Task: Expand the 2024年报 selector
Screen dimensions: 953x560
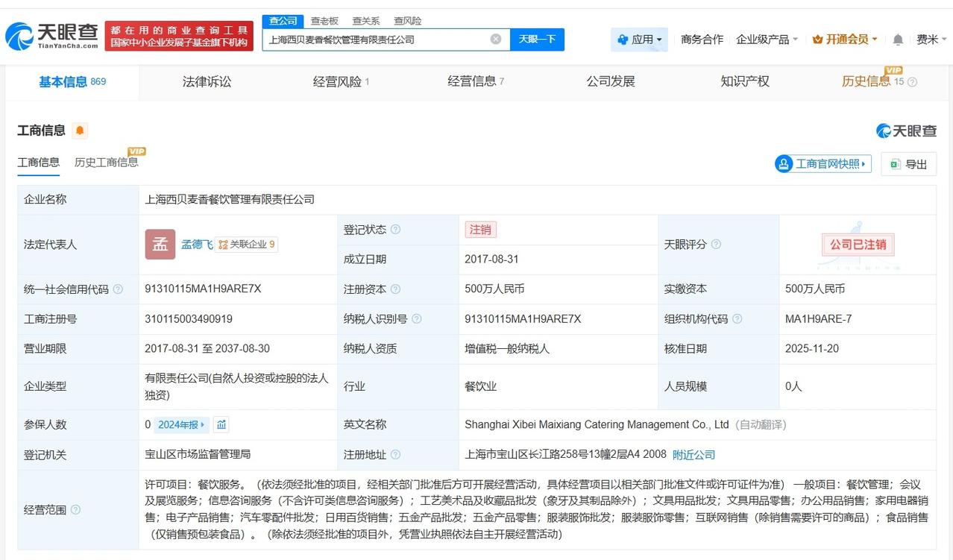Action: [181, 424]
